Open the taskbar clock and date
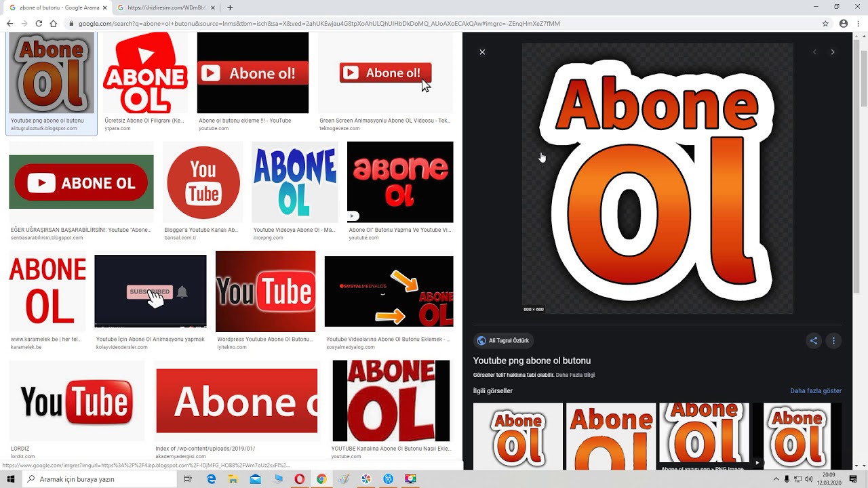This screenshot has width=868, height=488. (829, 479)
